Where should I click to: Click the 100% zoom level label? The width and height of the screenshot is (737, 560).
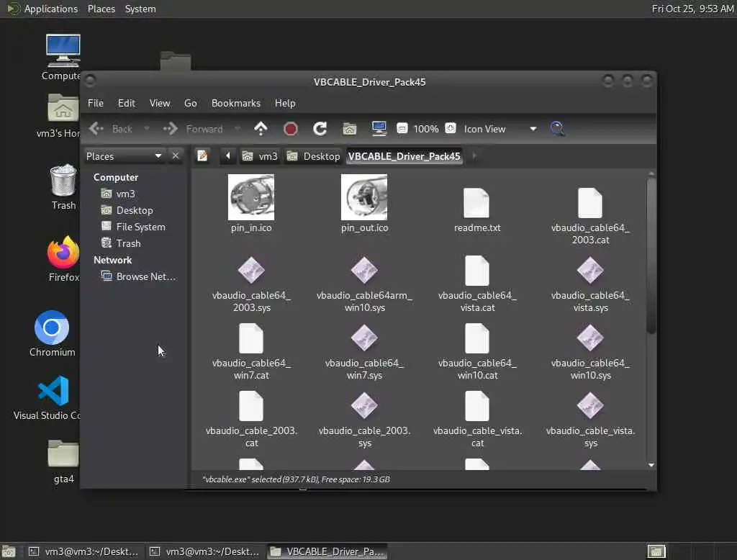coord(426,129)
